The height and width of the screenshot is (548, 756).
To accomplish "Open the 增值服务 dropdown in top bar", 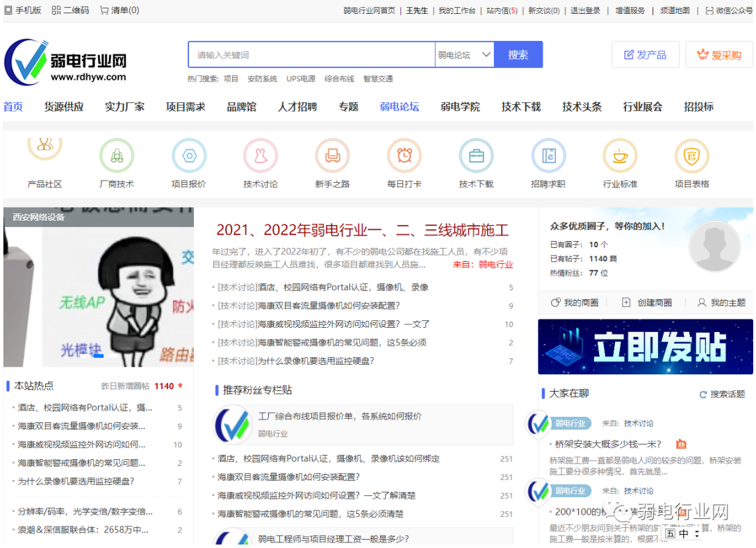I will point(630,10).
